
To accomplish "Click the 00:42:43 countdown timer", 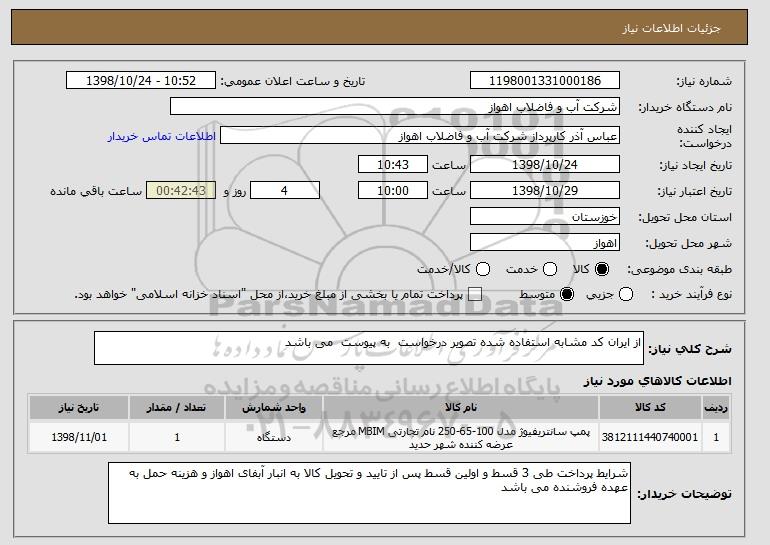I will [180, 190].
